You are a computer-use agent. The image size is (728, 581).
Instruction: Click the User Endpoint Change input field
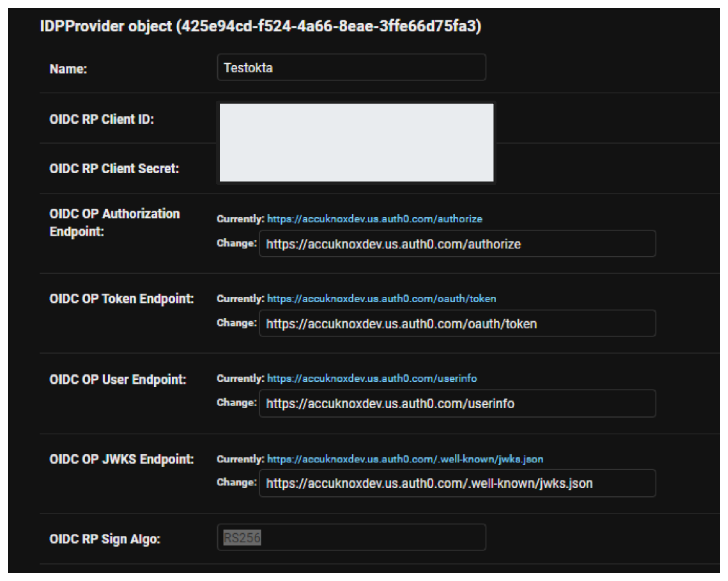[x=457, y=403]
